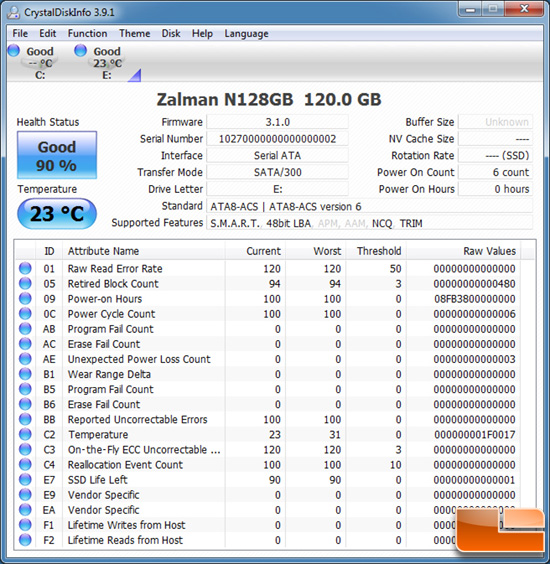Click the status orb for AC Erase Fail Count
Image resolution: width=550 pixels, height=564 pixels.
tap(25, 344)
